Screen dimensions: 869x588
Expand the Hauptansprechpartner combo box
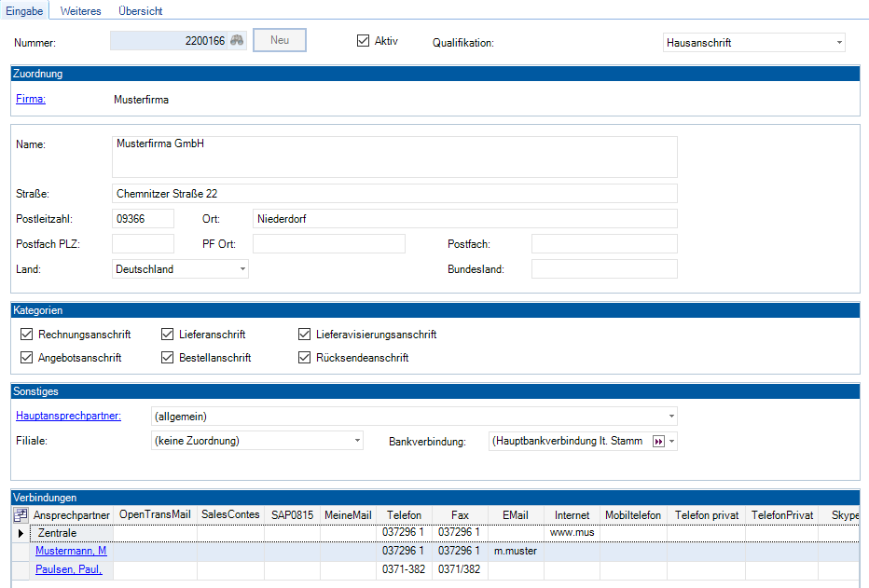tap(671, 417)
